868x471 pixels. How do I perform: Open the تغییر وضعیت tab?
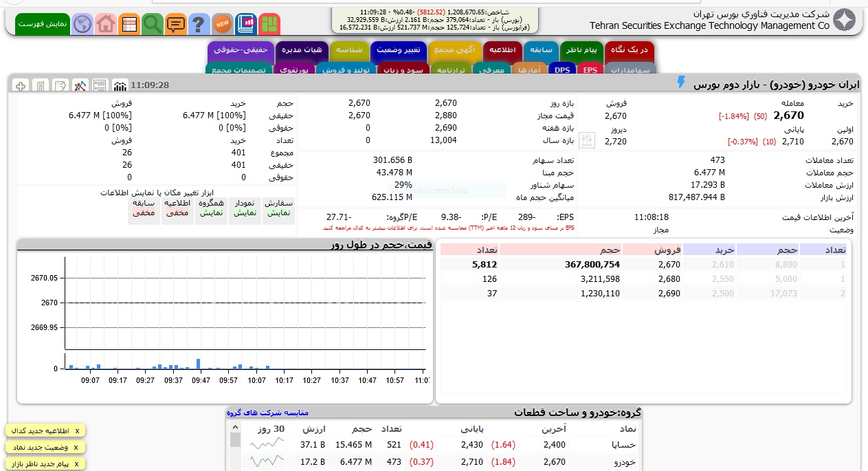(x=398, y=52)
